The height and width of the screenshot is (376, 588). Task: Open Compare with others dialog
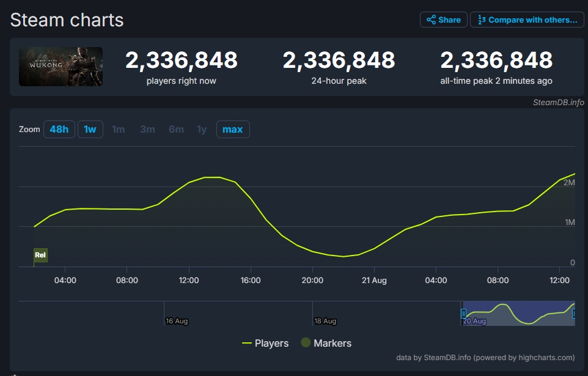point(527,20)
